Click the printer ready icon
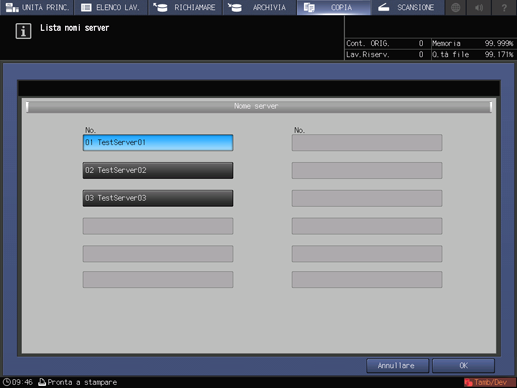This screenshot has height=388, width=517. [x=42, y=382]
